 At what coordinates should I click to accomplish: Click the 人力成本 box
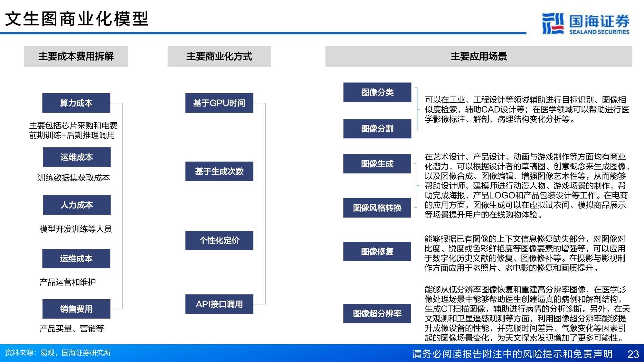tap(77, 205)
